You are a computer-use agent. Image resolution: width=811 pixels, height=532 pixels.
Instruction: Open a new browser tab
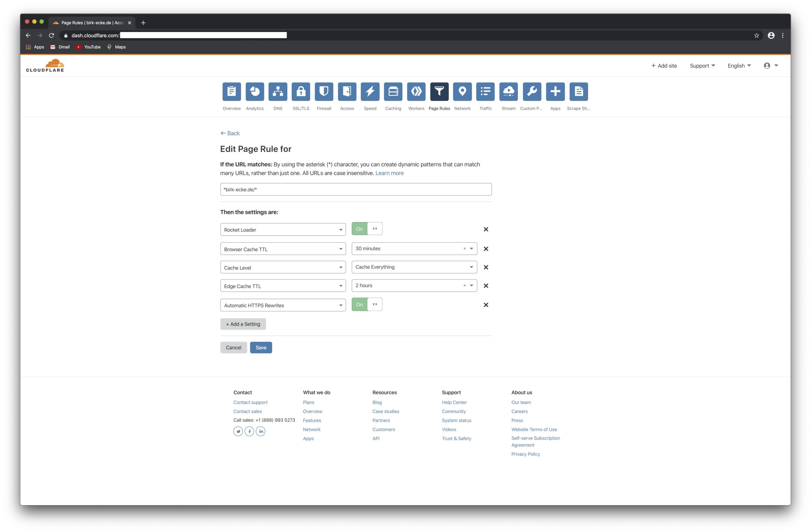(x=143, y=23)
